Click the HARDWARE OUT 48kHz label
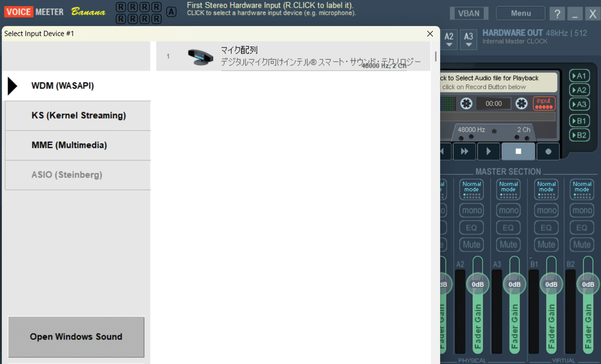 tap(535, 33)
